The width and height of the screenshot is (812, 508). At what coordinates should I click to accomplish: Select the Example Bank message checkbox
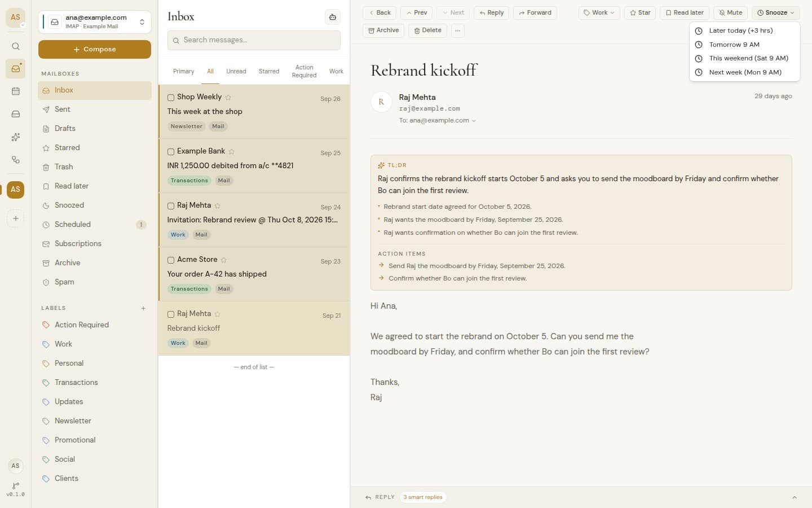pyautogui.click(x=171, y=152)
